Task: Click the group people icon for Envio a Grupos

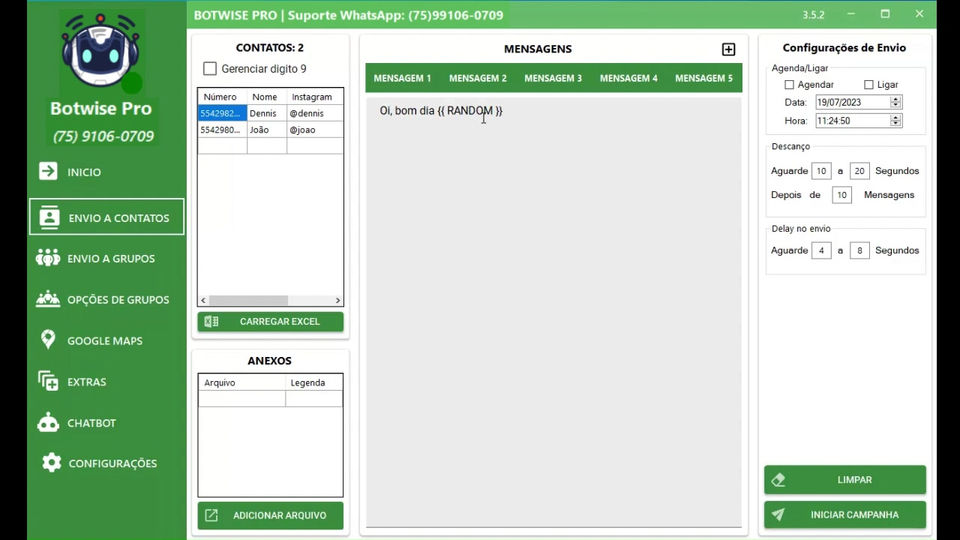Action: point(48,258)
